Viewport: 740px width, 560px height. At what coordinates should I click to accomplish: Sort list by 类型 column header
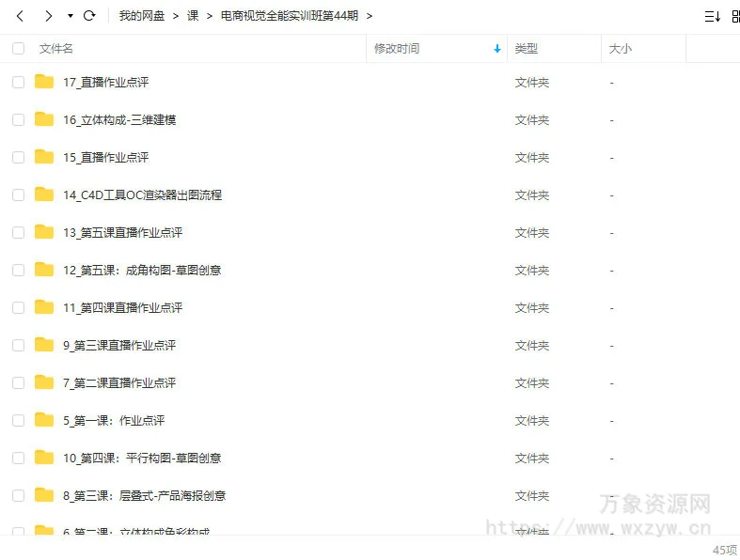[x=527, y=49]
